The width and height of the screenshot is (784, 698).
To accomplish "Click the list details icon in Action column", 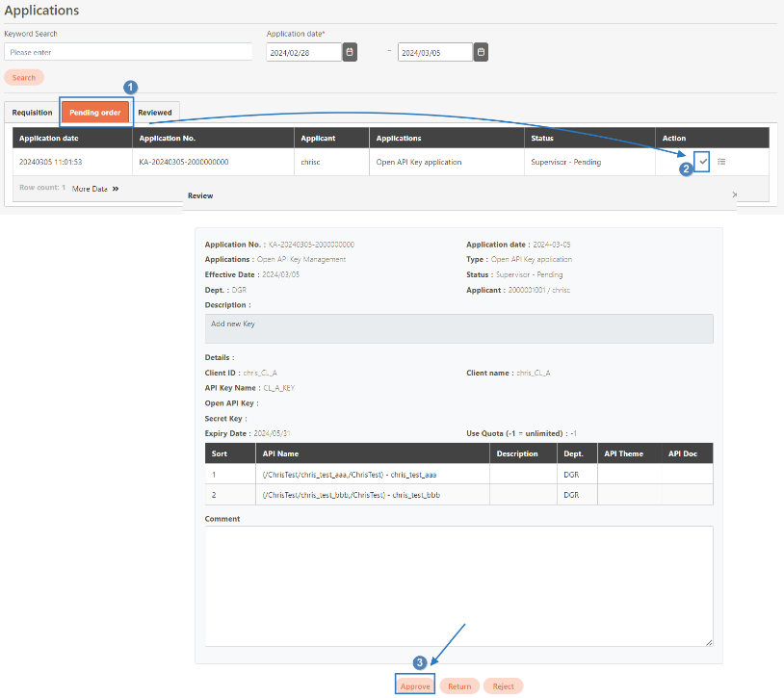I will coord(721,162).
